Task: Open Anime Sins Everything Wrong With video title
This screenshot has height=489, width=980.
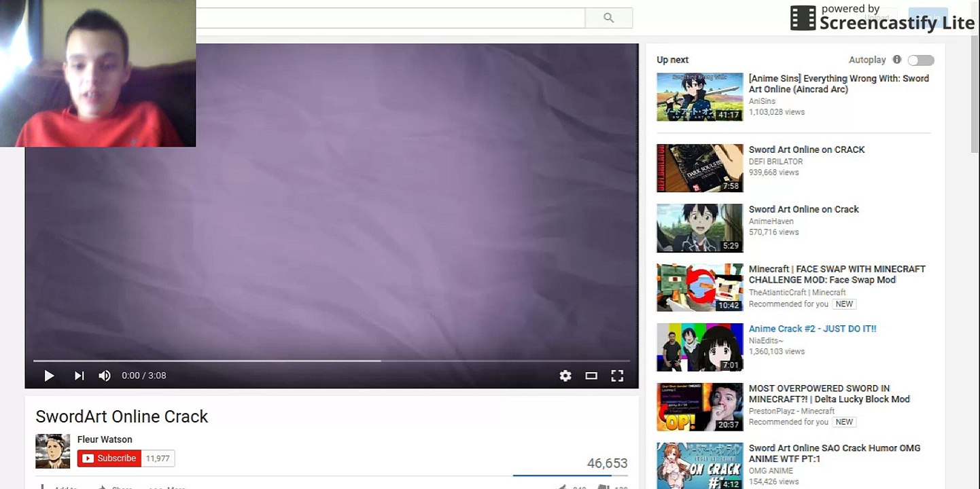Action: click(x=839, y=84)
